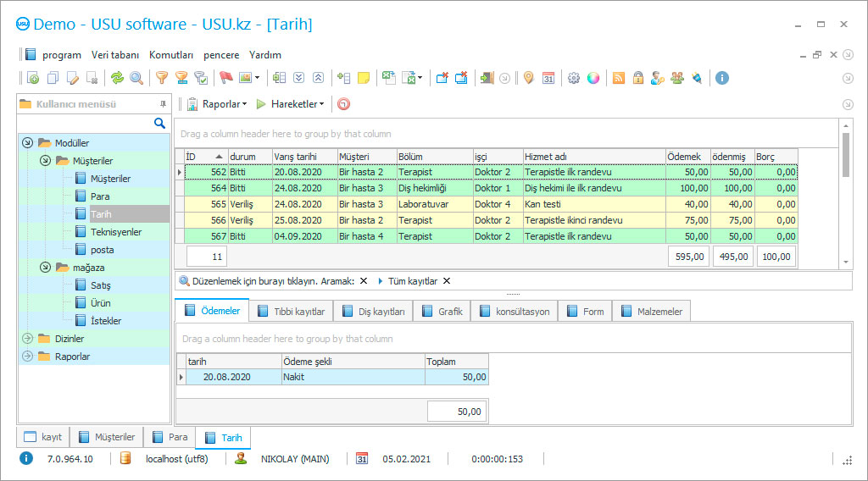This screenshot has width=868, height=481.
Task: Click the magnifier search icon in toolbar
Action: click(x=136, y=78)
